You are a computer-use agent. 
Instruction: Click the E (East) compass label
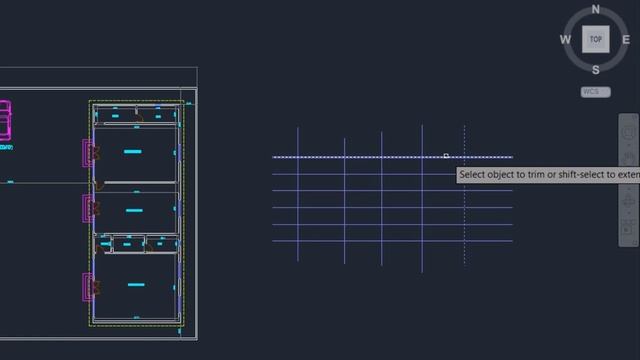[x=626, y=40]
